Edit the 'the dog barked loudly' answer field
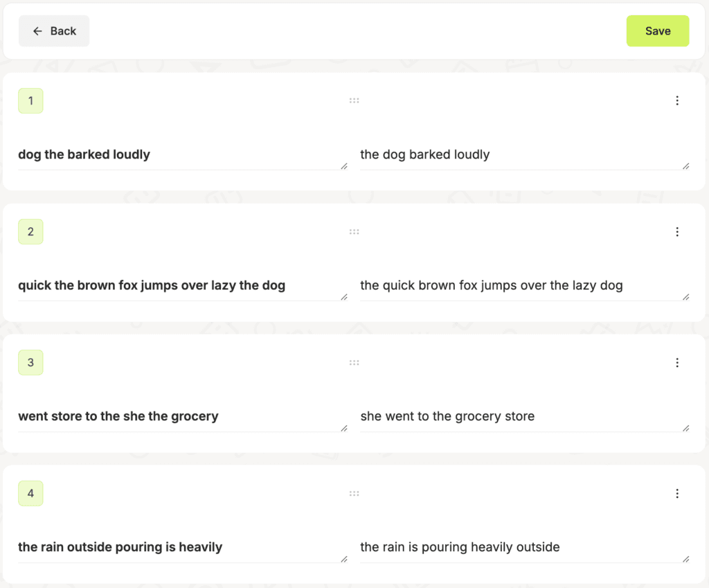Viewport: 709px width, 588px height. 525,154
